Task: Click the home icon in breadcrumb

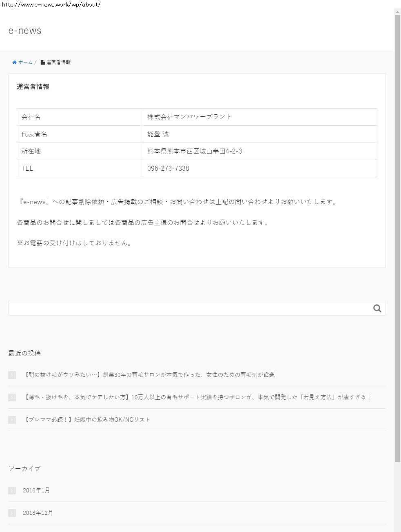Action: (14, 62)
